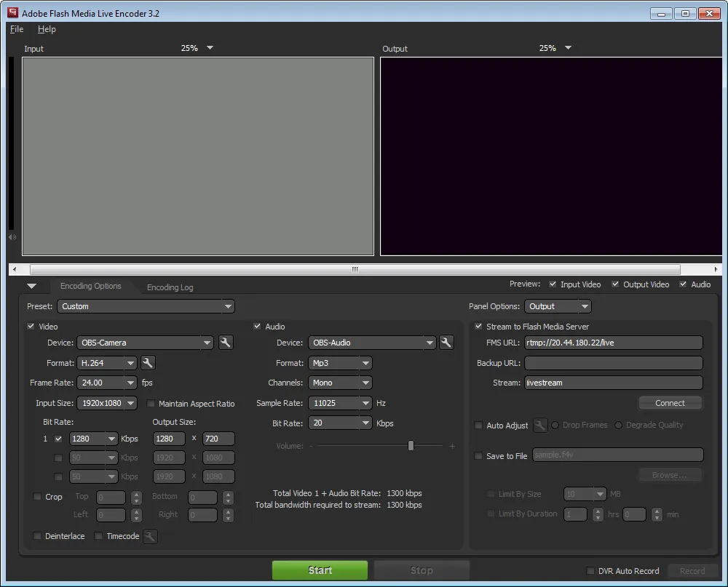Toggle Input Video preview checkbox
Viewport: 728px width, 587px height.
553,284
